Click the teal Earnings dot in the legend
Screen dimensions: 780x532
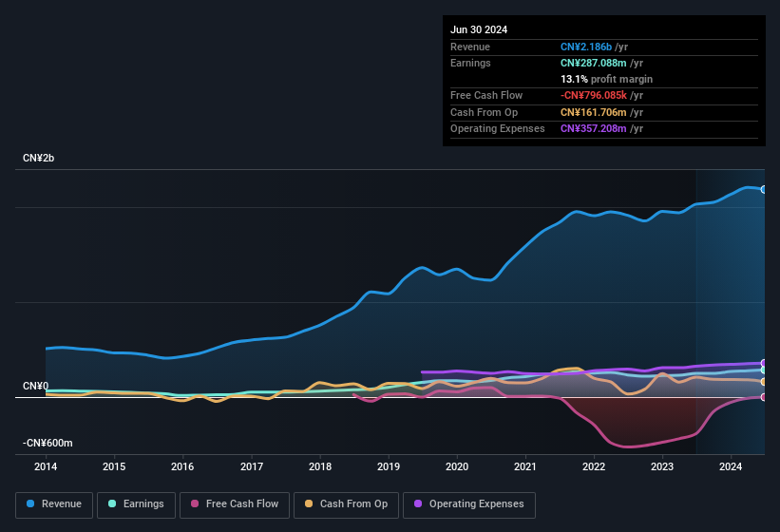click(x=112, y=504)
